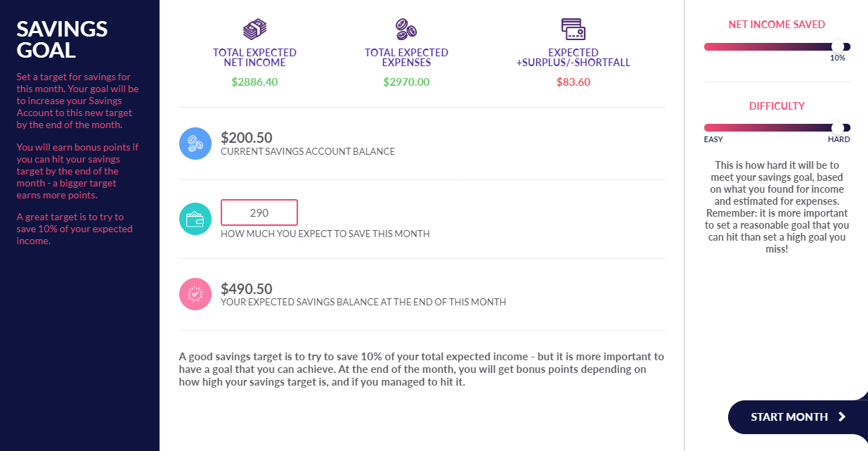This screenshot has height=451, width=868.
Task: Click the pink savings target badge icon
Action: [x=195, y=294]
